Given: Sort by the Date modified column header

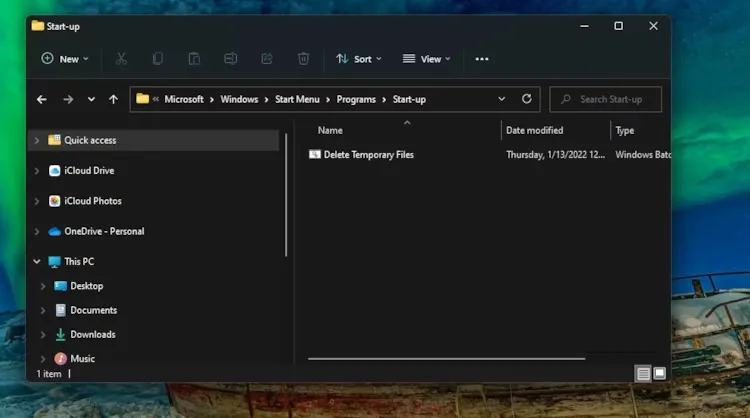Looking at the screenshot, I should (x=535, y=130).
